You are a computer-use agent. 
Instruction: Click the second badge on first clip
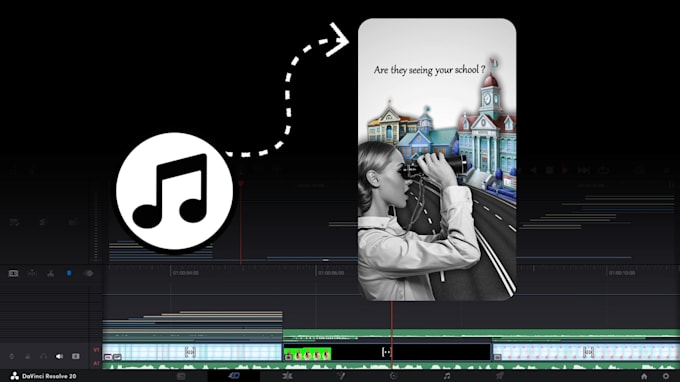pyautogui.click(x=117, y=357)
